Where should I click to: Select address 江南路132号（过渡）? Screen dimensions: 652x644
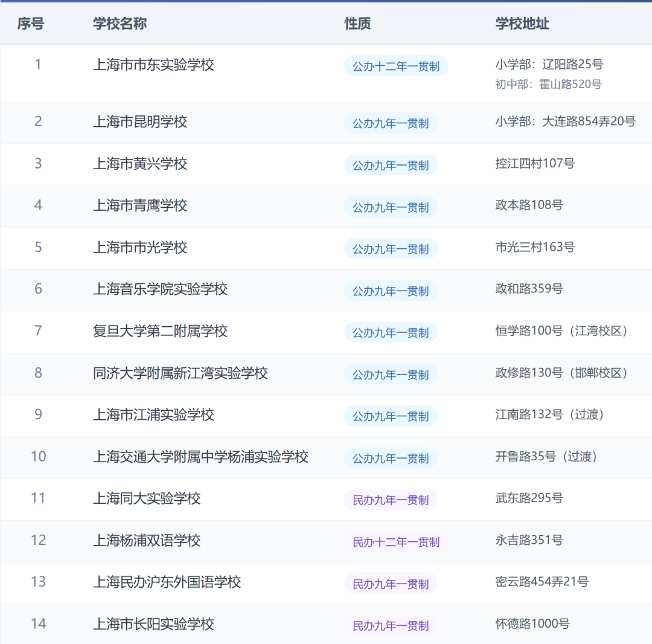(550, 414)
